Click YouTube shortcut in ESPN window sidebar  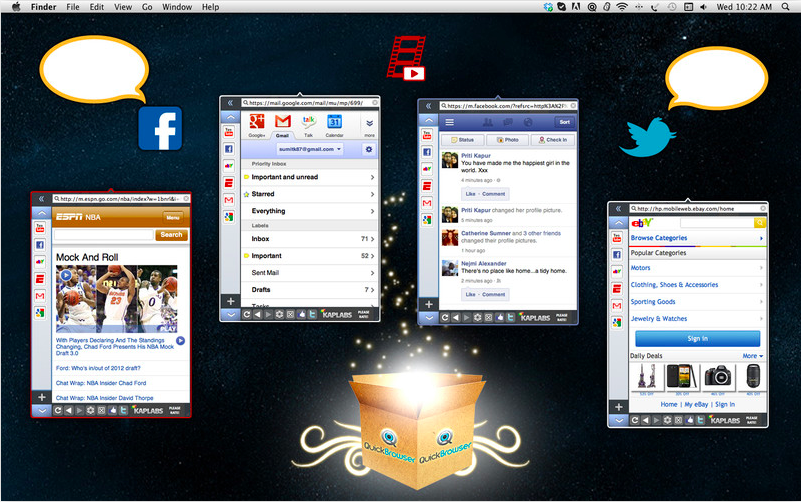pyautogui.click(x=40, y=228)
